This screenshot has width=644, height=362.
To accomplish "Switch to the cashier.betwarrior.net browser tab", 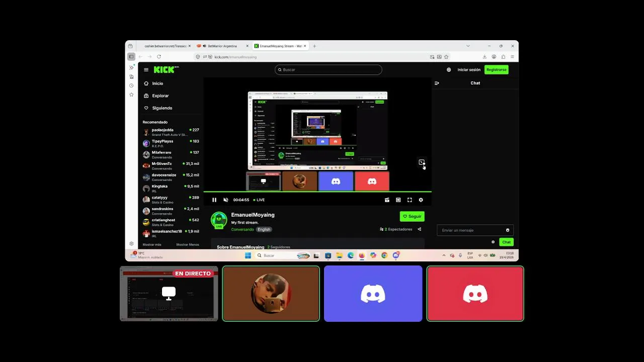I will [165, 46].
